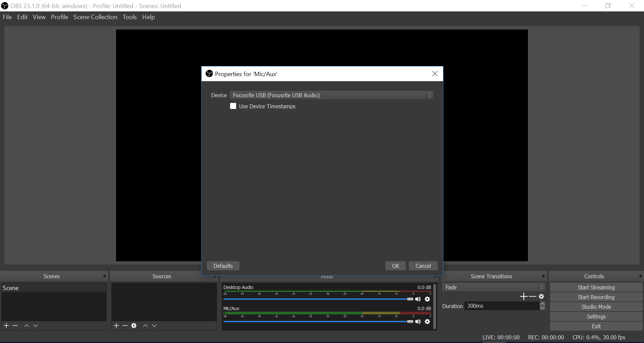The height and width of the screenshot is (343, 644).
Task: Click Start Recording
Action: pyautogui.click(x=596, y=297)
